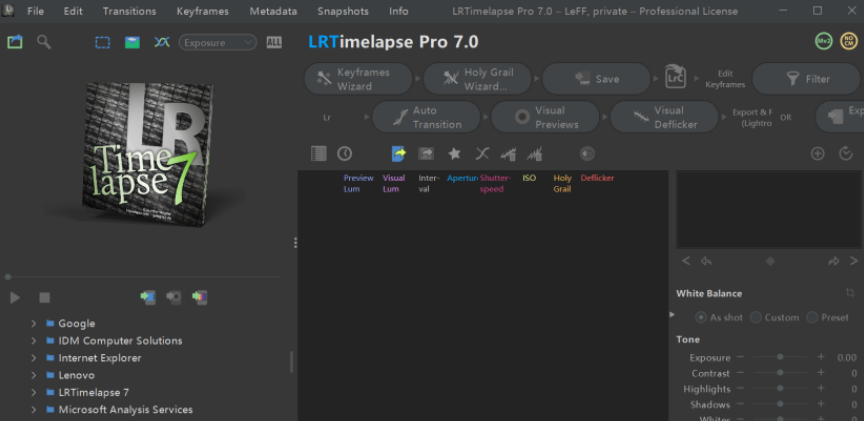Click the Keyframes Wizard button
This screenshot has height=421, width=864.
(x=358, y=79)
